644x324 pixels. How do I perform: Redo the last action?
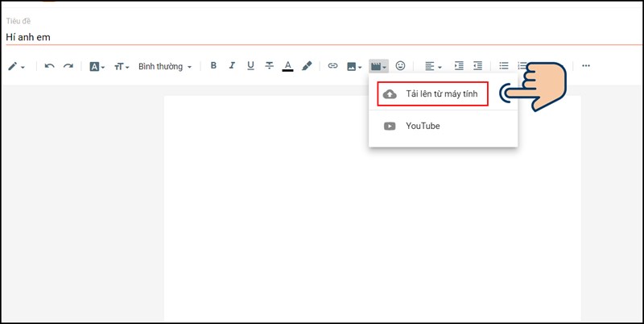pyautogui.click(x=68, y=66)
